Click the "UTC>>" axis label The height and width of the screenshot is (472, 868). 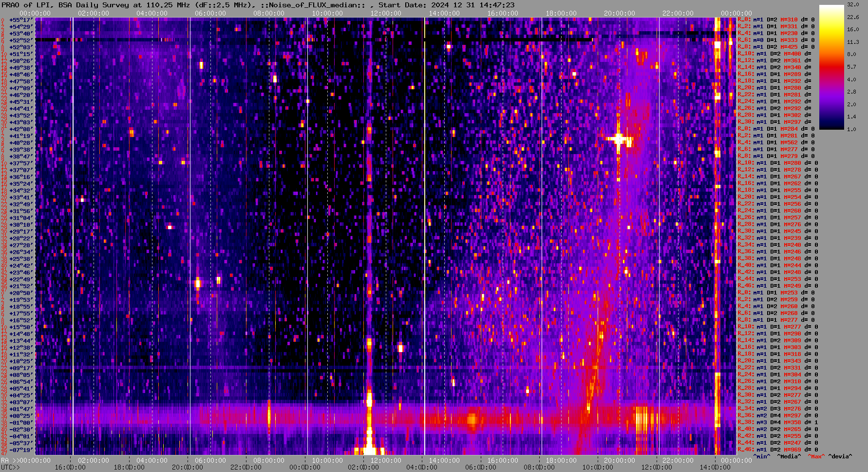coord(10,467)
